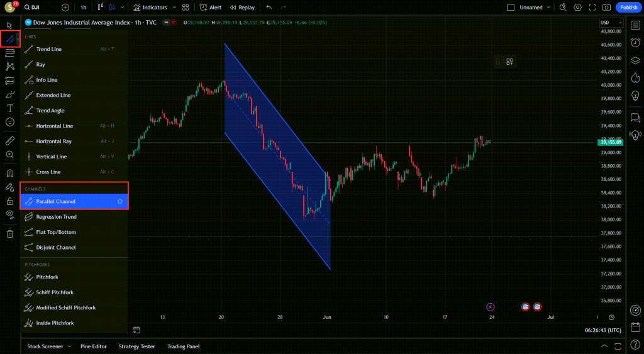644x354 pixels.
Task: Select the Pitchfork tool
Action: point(74,277)
